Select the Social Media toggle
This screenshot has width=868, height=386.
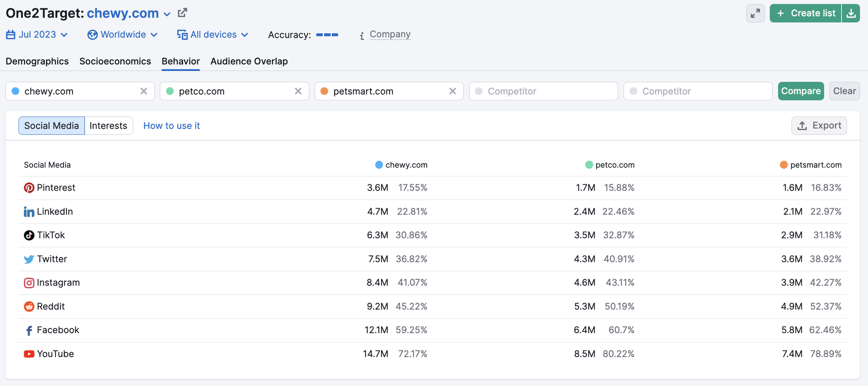point(52,126)
